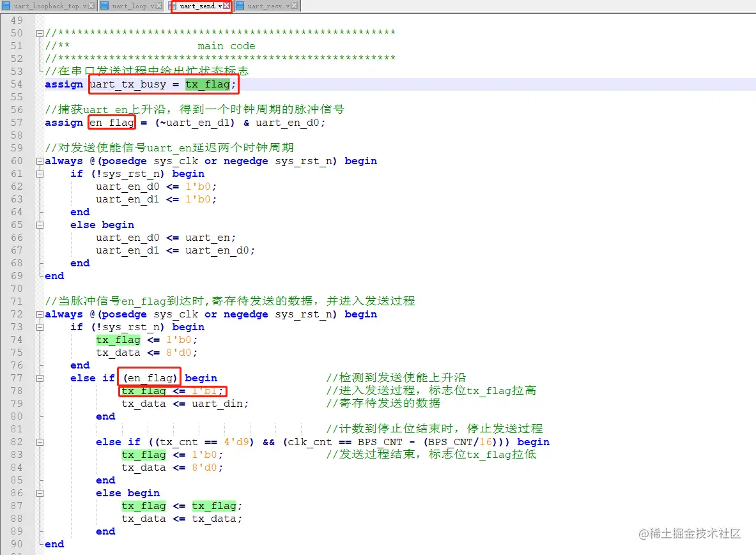The width and height of the screenshot is (756, 555).
Task: Close the uart_loop.v tab
Action: pos(158,6)
